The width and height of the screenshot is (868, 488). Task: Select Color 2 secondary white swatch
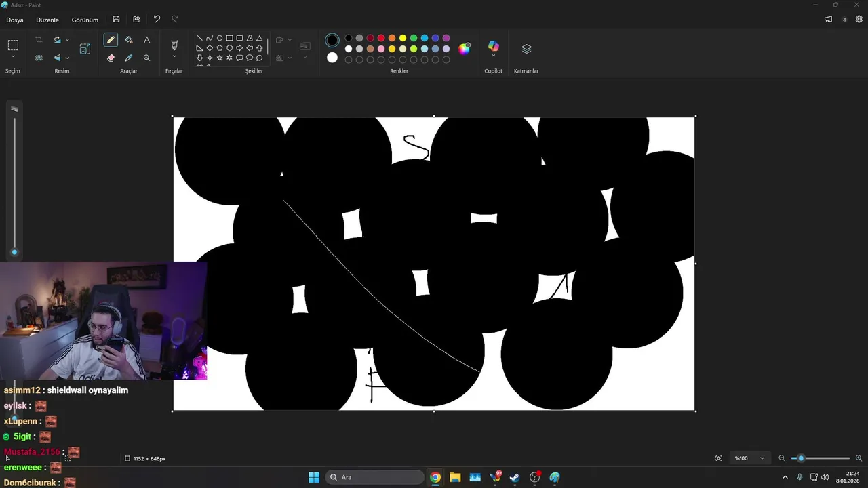(x=332, y=58)
